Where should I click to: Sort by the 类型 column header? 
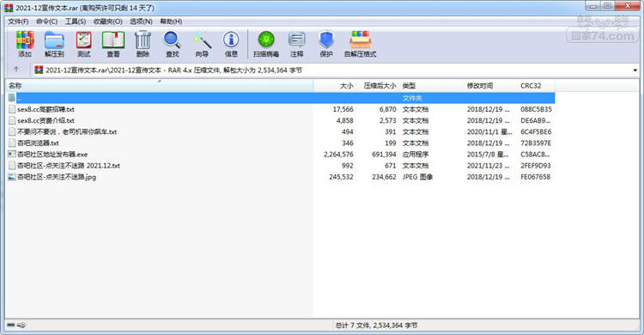[431, 86]
